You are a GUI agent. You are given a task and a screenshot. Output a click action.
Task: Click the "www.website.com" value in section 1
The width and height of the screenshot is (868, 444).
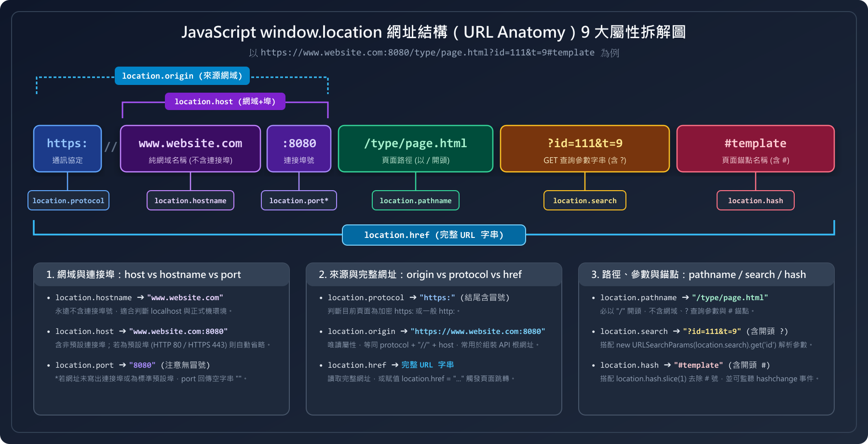pyautogui.click(x=185, y=298)
